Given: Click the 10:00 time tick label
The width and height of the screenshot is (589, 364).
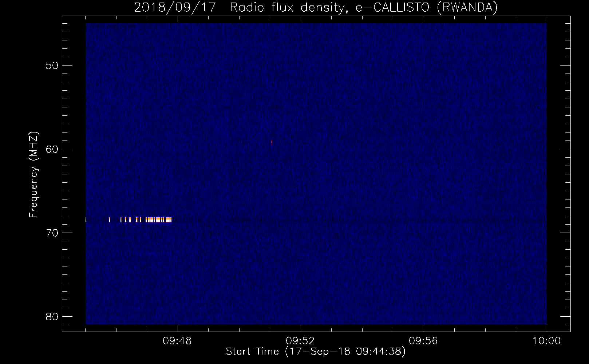Looking at the screenshot, I should (x=546, y=341).
